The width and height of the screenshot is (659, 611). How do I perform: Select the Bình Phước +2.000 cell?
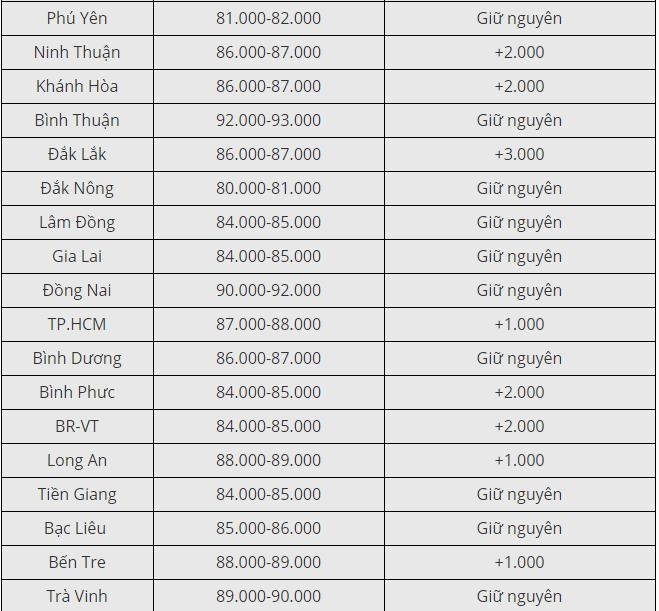(x=520, y=392)
